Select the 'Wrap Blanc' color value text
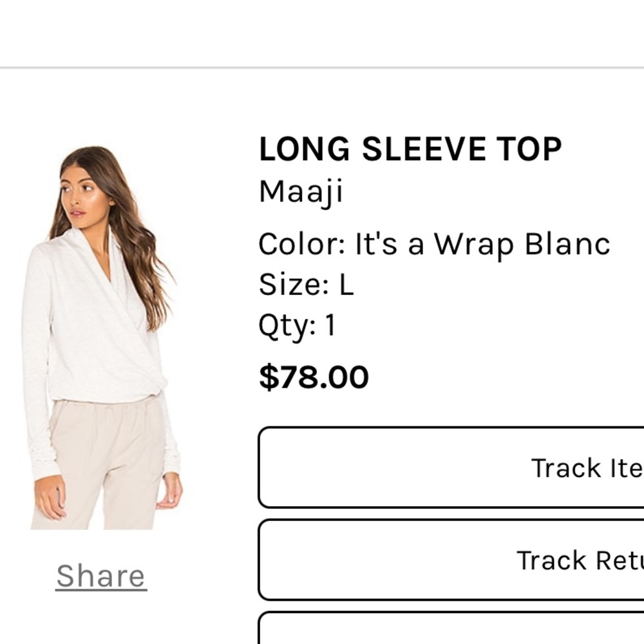 pos(522,244)
